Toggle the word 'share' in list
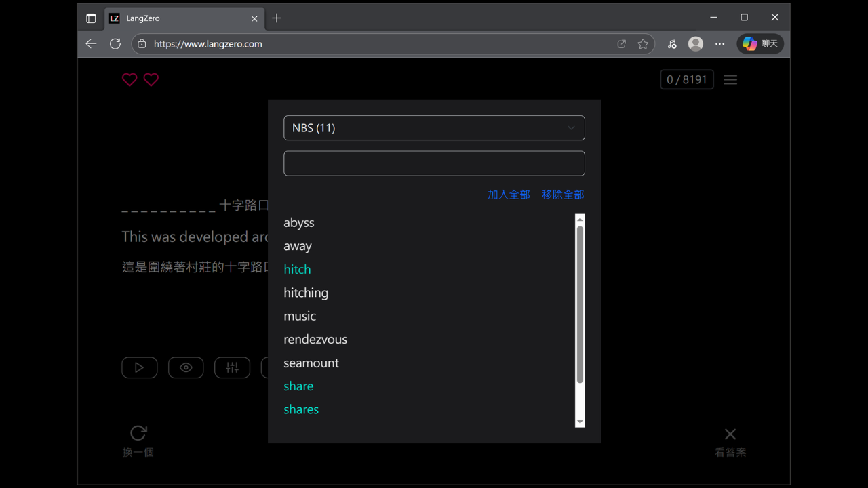 (298, 386)
